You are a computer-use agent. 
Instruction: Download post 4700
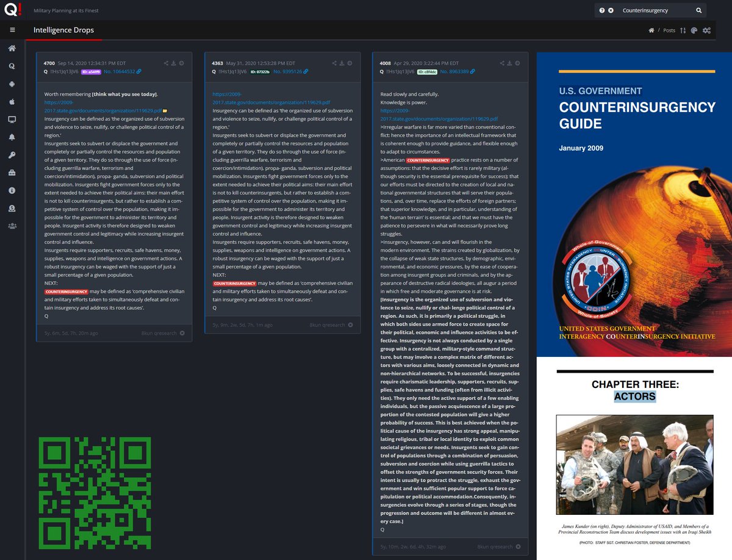tap(173, 63)
